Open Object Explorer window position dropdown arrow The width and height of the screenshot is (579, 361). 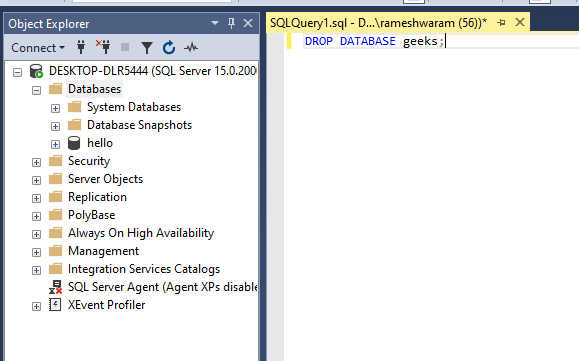(215, 23)
